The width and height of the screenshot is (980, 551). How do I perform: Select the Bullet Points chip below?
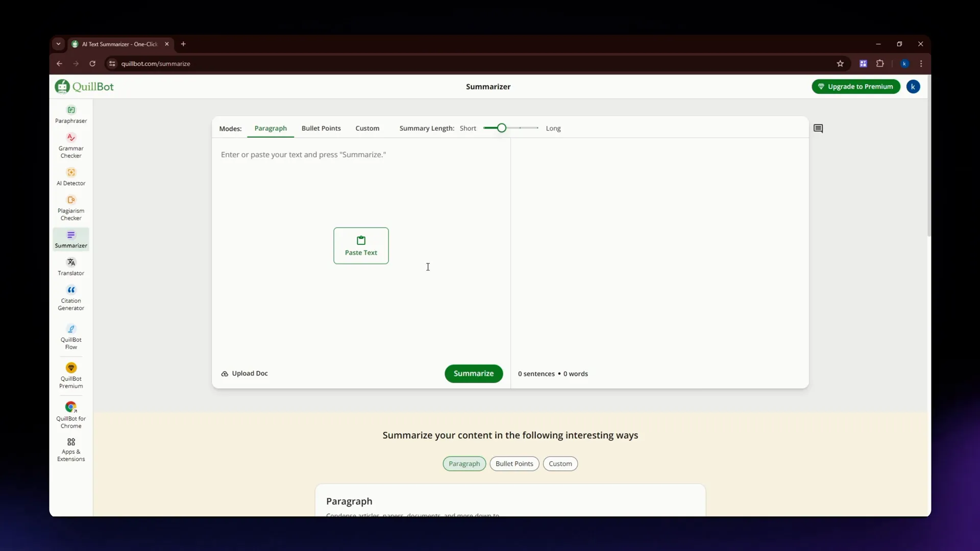(514, 464)
